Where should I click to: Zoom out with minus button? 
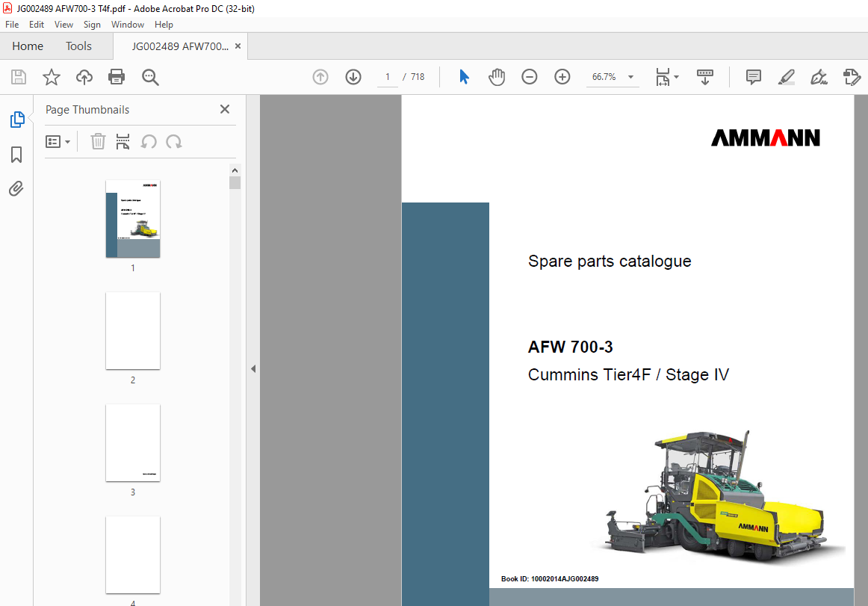[x=529, y=77]
